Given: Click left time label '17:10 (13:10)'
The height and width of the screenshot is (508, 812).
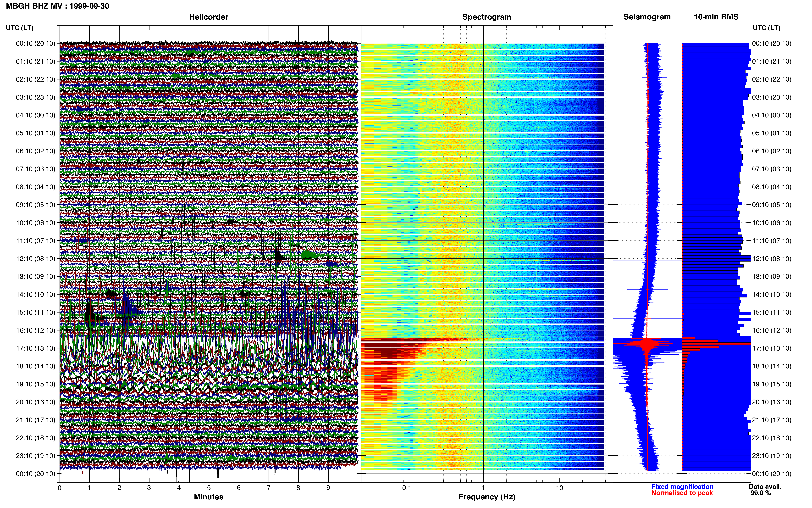Looking at the screenshot, I should pyautogui.click(x=36, y=348).
